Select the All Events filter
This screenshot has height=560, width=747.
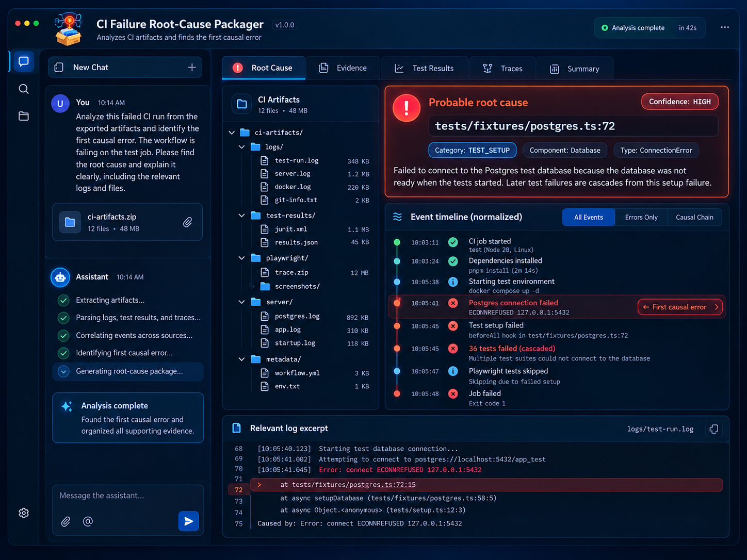point(589,217)
